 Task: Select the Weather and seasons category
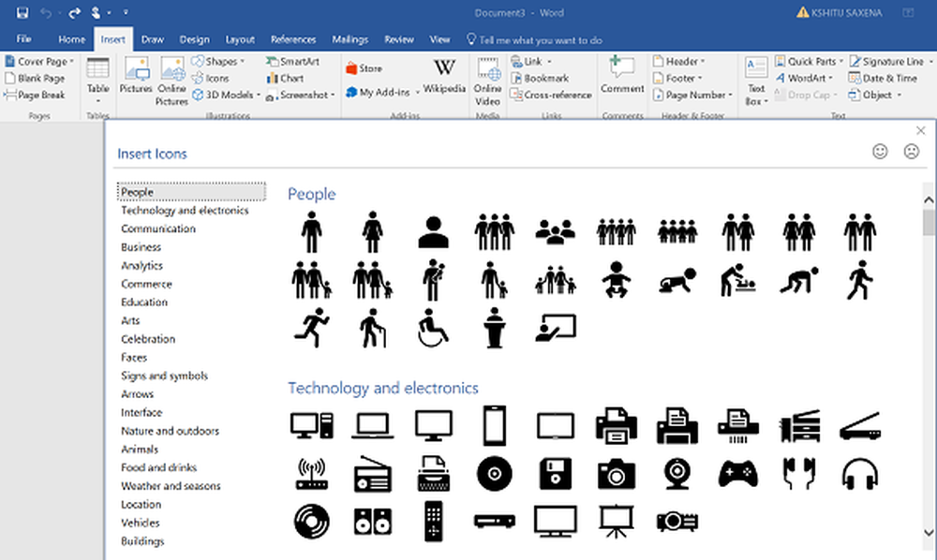[x=171, y=486]
